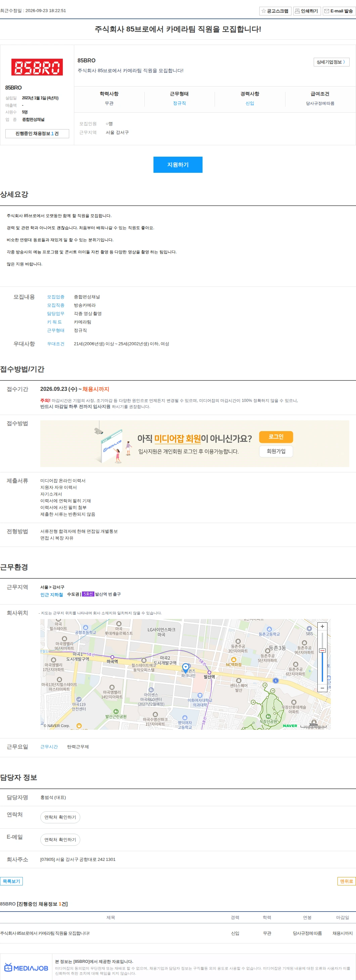Zoom out the map with minus button
The image size is (356, 980).
(322, 688)
